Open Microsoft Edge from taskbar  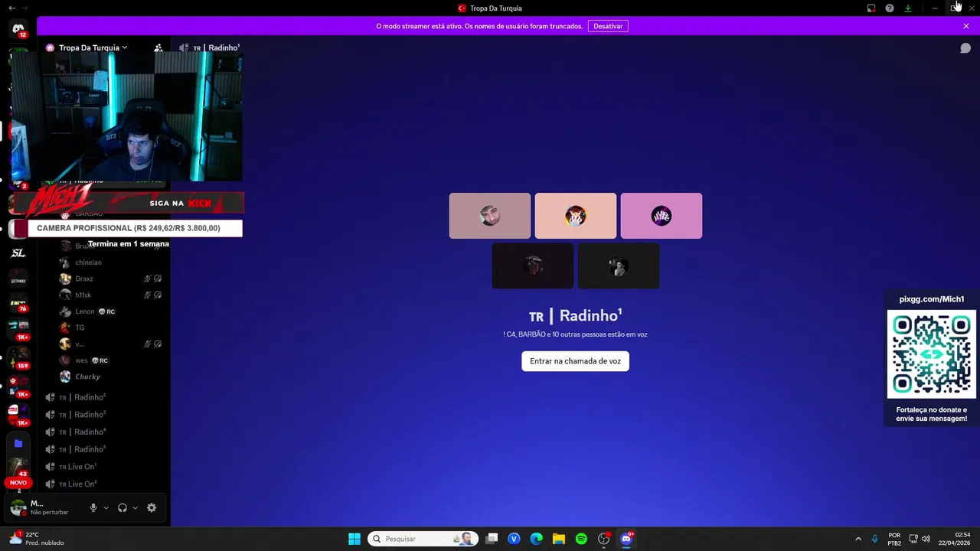pos(537,539)
